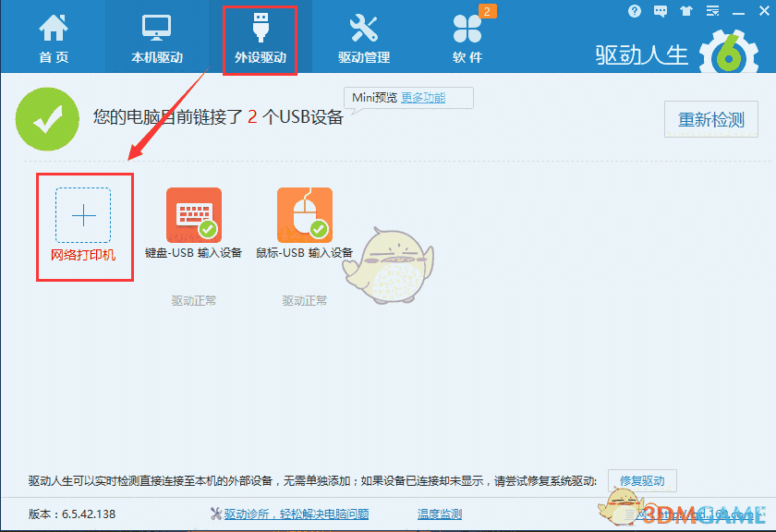
Task: Open the main menu list icon
Action: coord(712,11)
